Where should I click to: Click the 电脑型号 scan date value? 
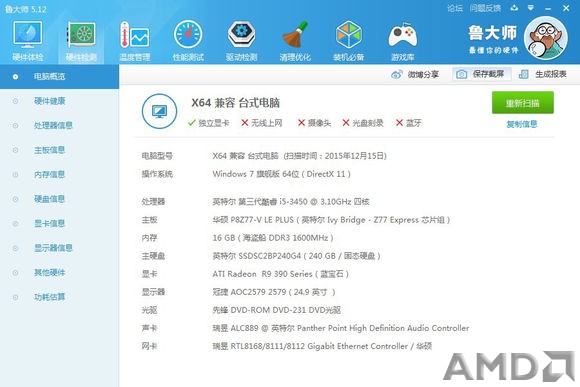pos(299,156)
